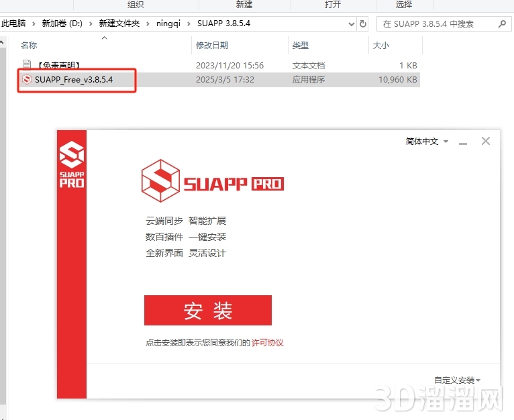Image resolution: width=514 pixels, height=420 pixels.
Task: Sort files by 名称 column header
Action: [x=29, y=45]
